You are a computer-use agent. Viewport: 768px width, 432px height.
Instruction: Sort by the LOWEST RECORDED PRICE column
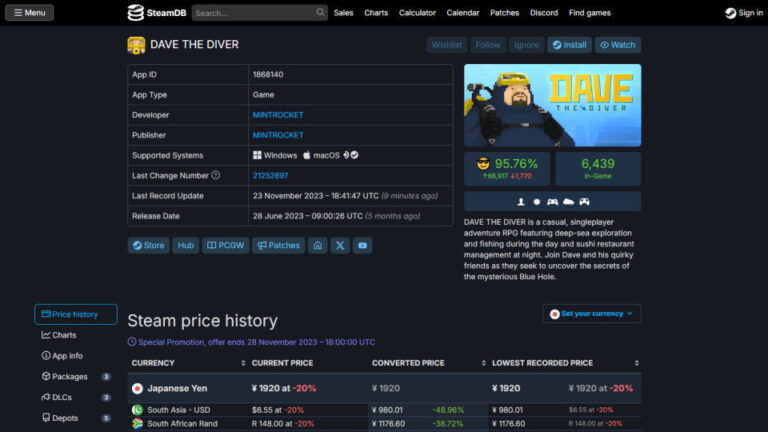pyautogui.click(x=565, y=363)
